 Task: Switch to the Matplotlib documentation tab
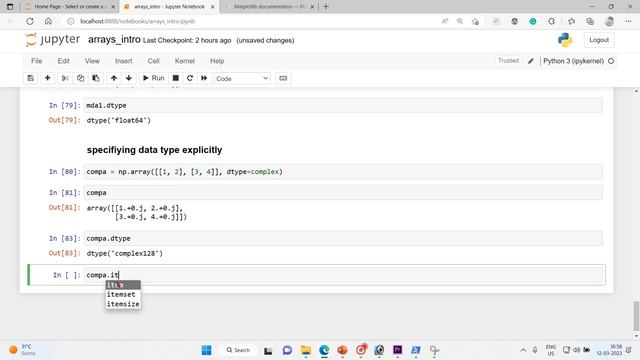269,7
